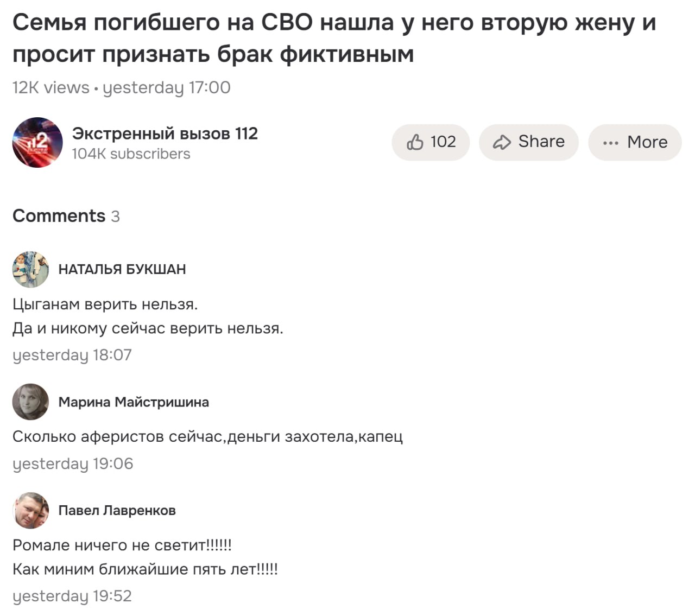
Task: Click the video title about семья погибшего
Action: coord(334,38)
